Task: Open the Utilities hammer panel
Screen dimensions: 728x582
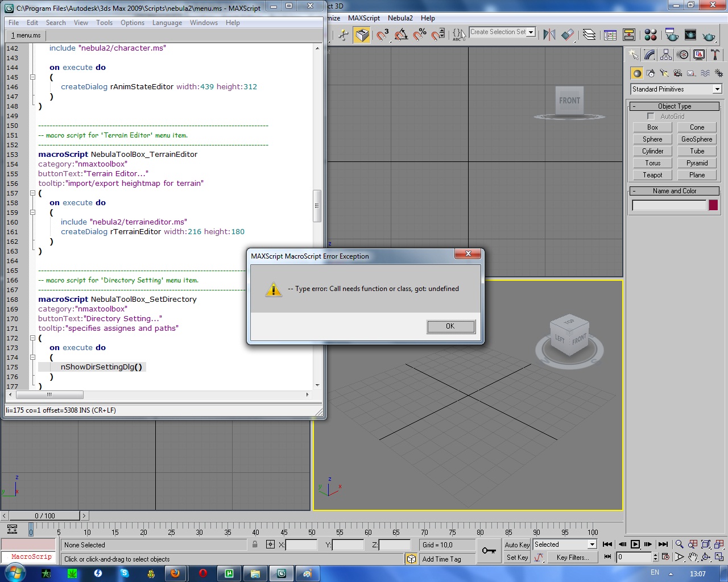Action: click(x=715, y=55)
